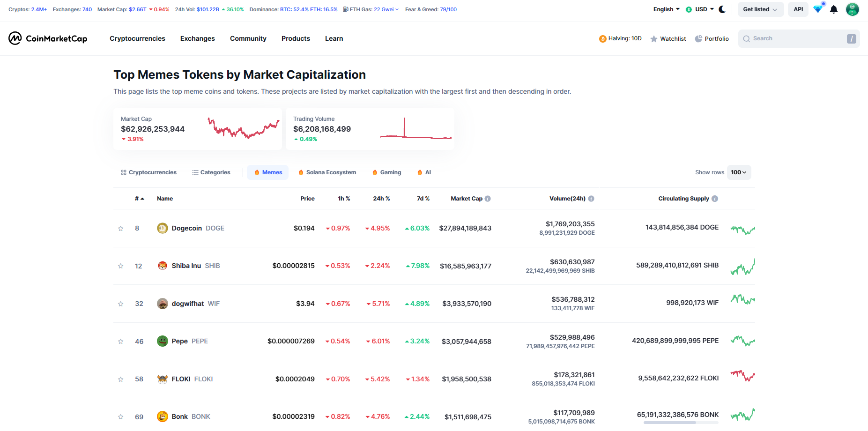Open the Pepe coin link
This screenshot has width=868, height=431.
[x=179, y=341]
